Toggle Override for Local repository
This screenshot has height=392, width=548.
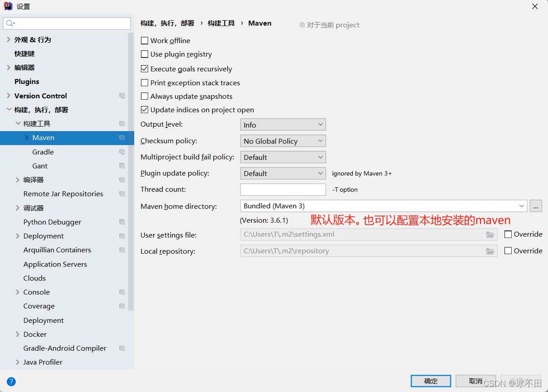click(508, 251)
